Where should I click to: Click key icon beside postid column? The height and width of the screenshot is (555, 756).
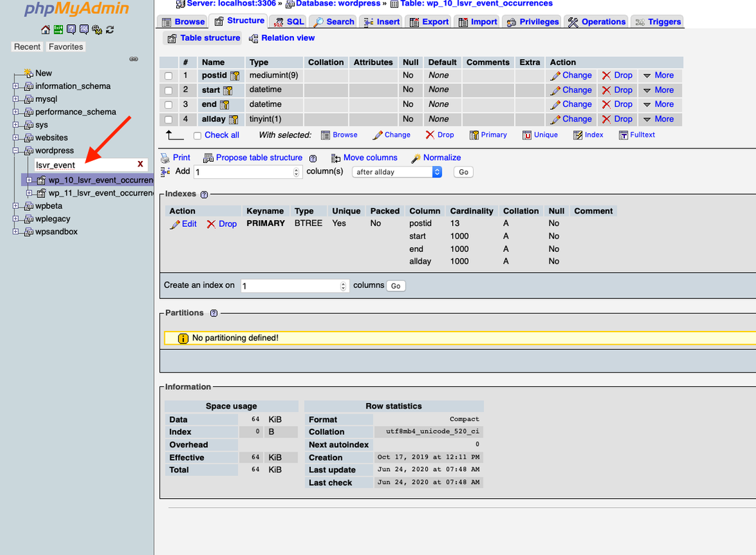pos(235,76)
